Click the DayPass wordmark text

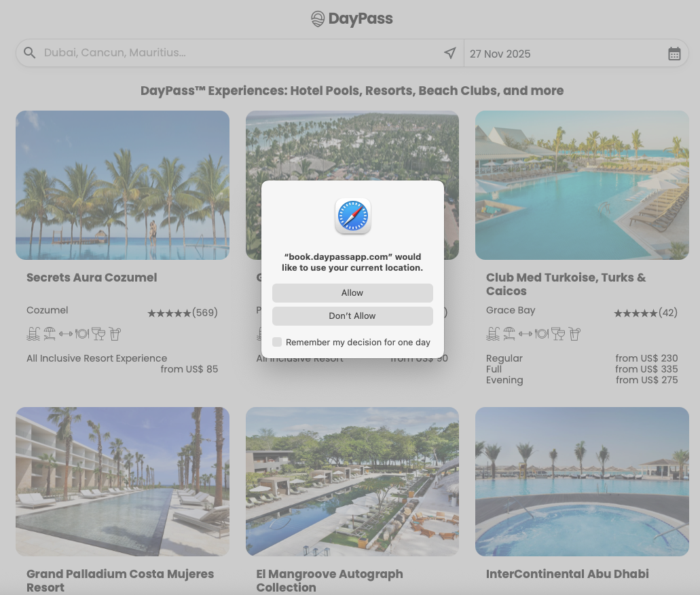pos(361,19)
